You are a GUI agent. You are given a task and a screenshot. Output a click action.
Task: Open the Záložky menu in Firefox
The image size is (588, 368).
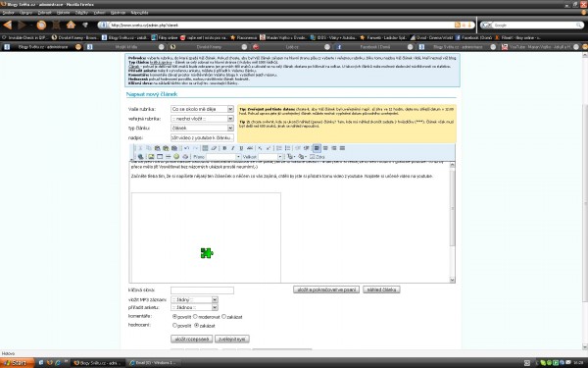click(x=81, y=13)
